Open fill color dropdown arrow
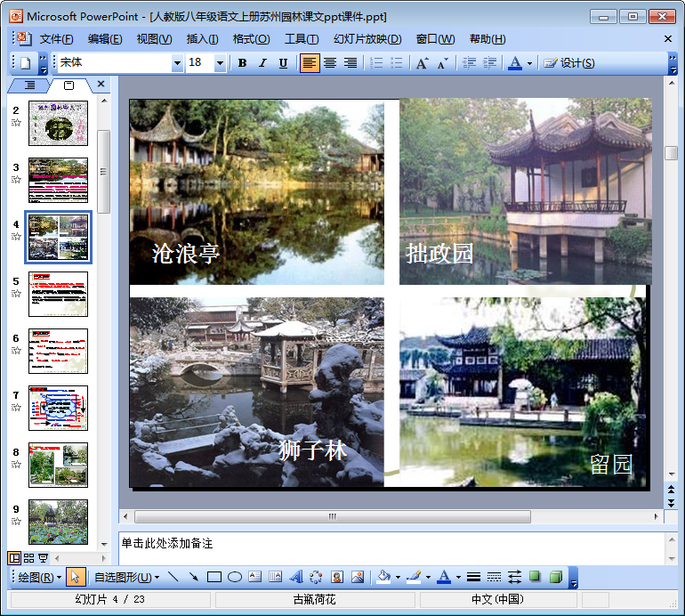This screenshot has width=685, height=616. tap(398, 578)
